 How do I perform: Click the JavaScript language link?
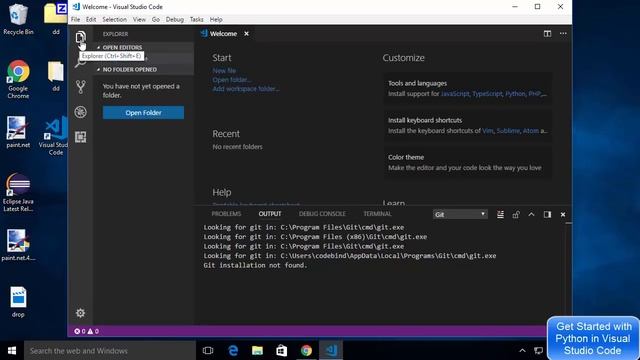[455, 94]
